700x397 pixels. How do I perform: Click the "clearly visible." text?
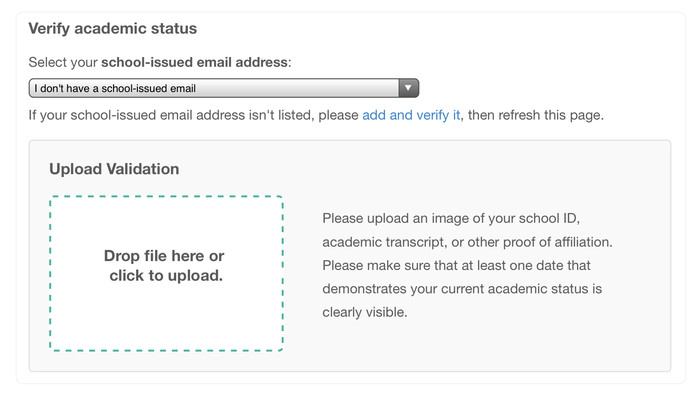coord(365,312)
